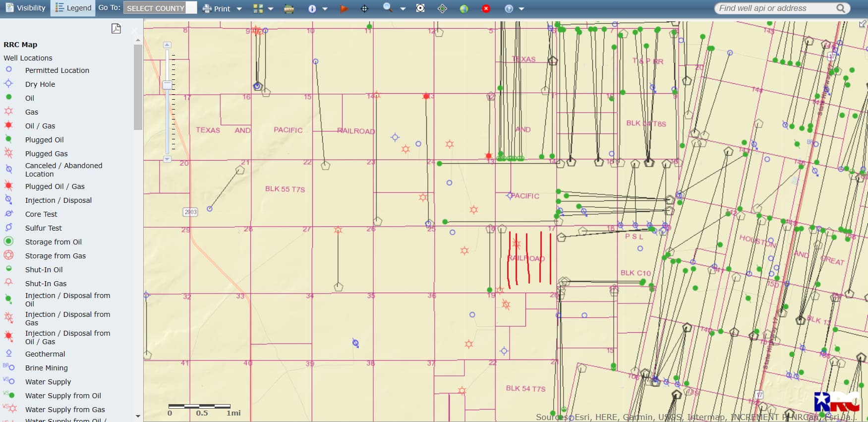
Task: Export the legend with the PDF icon
Action: [116, 28]
